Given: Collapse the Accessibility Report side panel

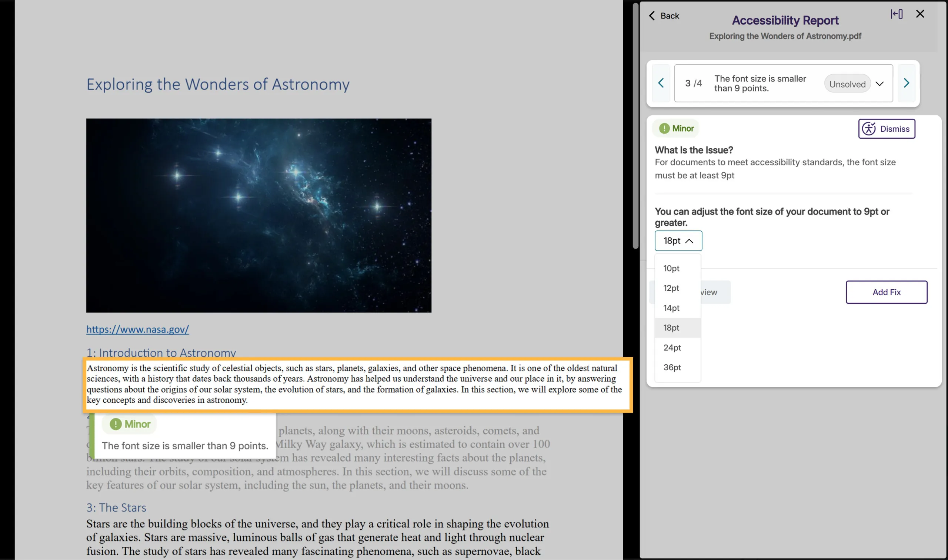Looking at the screenshot, I should pyautogui.click(x=897, y=14).
